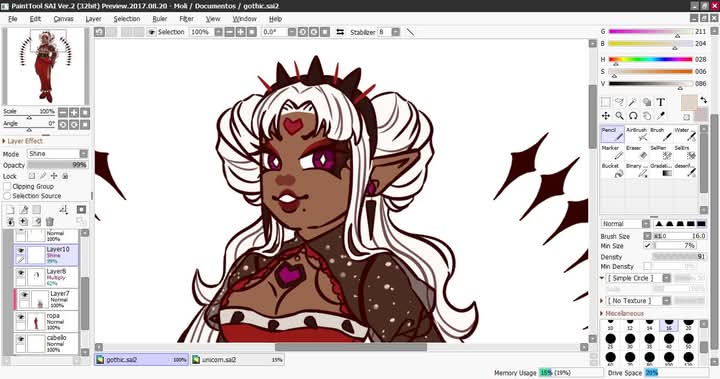
Task: Click the navigator canvas thumbnail
Action: [46, 66]
